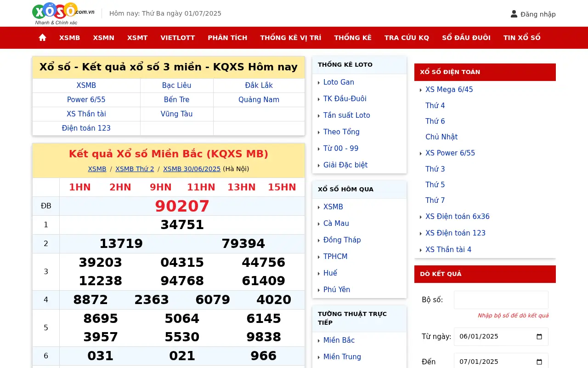The width and height of the screenshot is (588, 368).
Task: Click Tần suất Loto link
Action: coord(347,115)
